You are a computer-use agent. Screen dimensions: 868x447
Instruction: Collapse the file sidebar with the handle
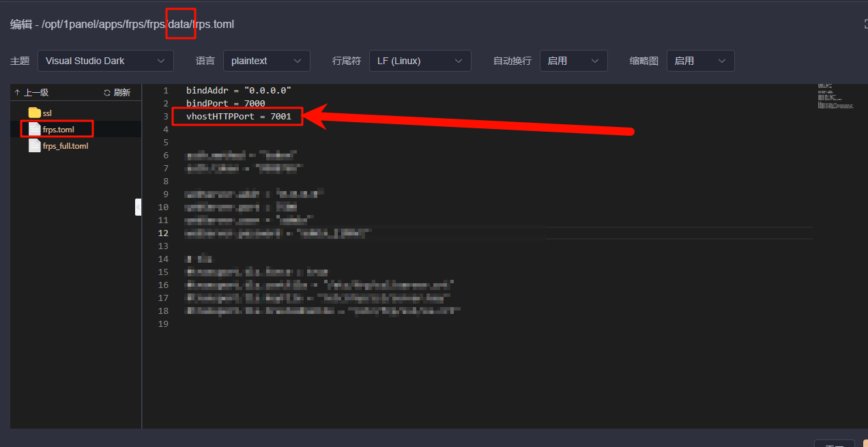click(x=139, y=207)
